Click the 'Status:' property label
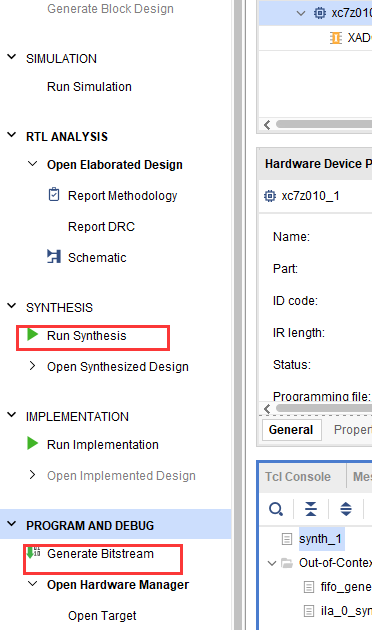This screenshot has width=372, height=630. coord(292,364)
